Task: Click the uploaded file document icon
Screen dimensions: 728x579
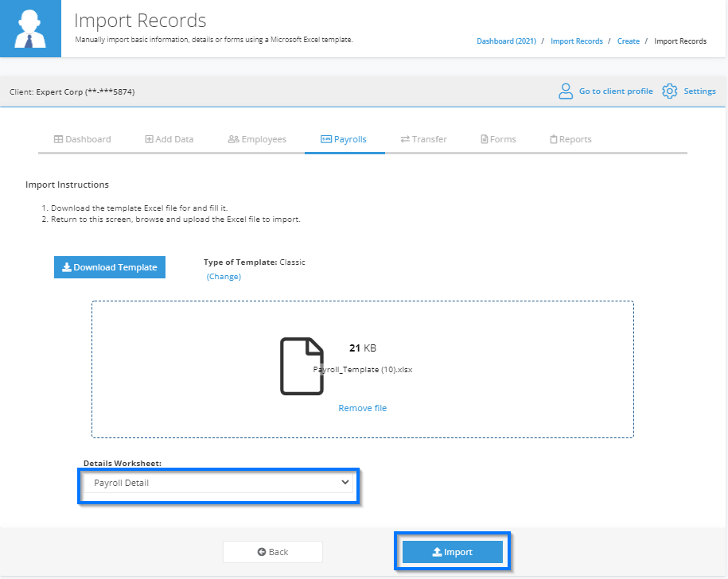Action: pos(302,366)
